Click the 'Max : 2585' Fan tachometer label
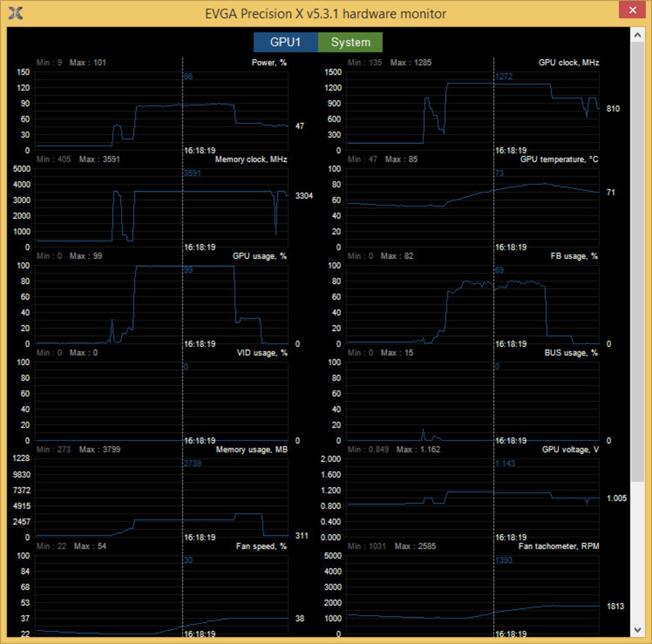652x644 pixels. pos(416,546)
